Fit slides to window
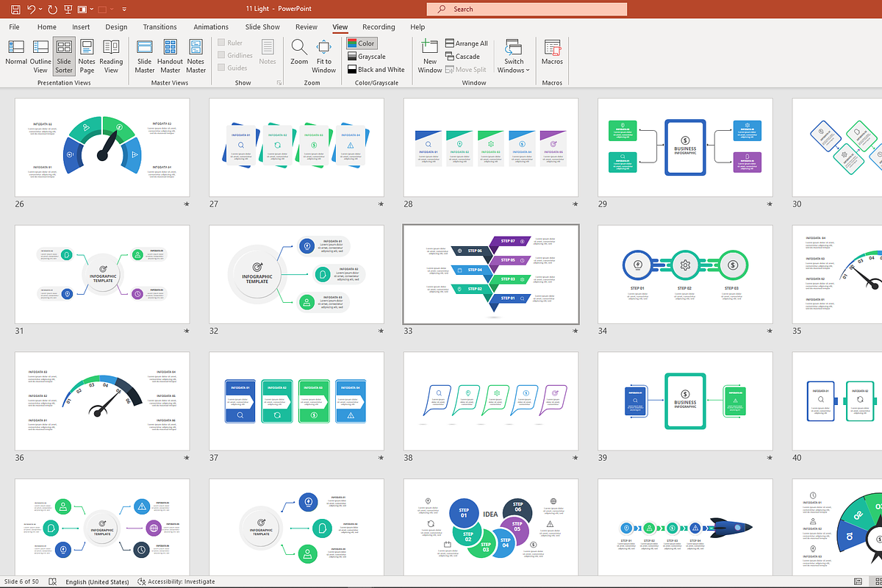The image size is (882, 588). tap(323, 57)
